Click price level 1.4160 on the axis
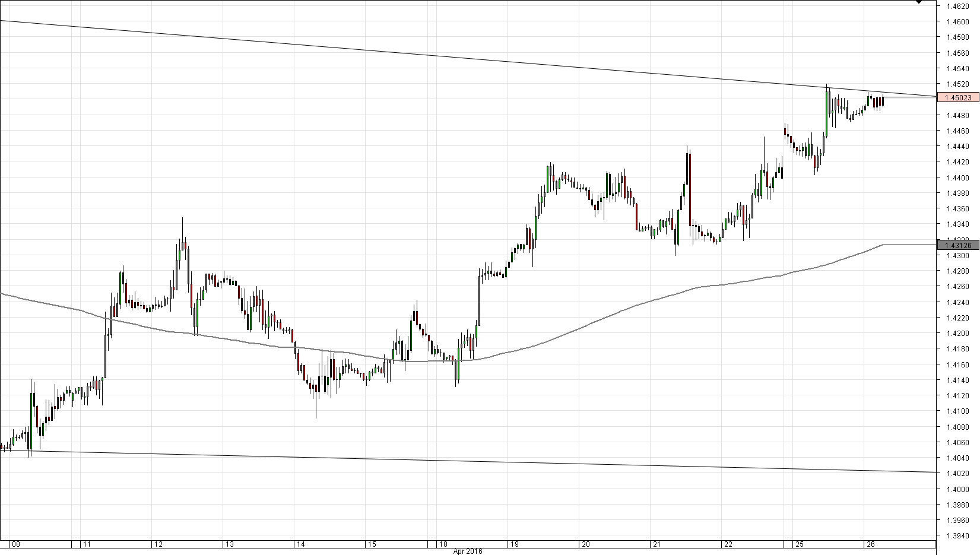The width and height of the screenshot is (980, 555). point(959,364)
